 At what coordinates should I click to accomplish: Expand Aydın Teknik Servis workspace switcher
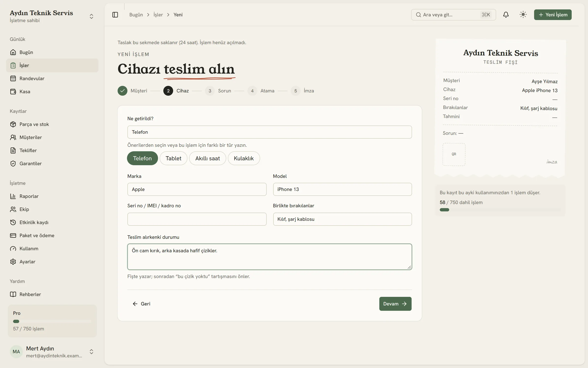click(x=52, y=16)
